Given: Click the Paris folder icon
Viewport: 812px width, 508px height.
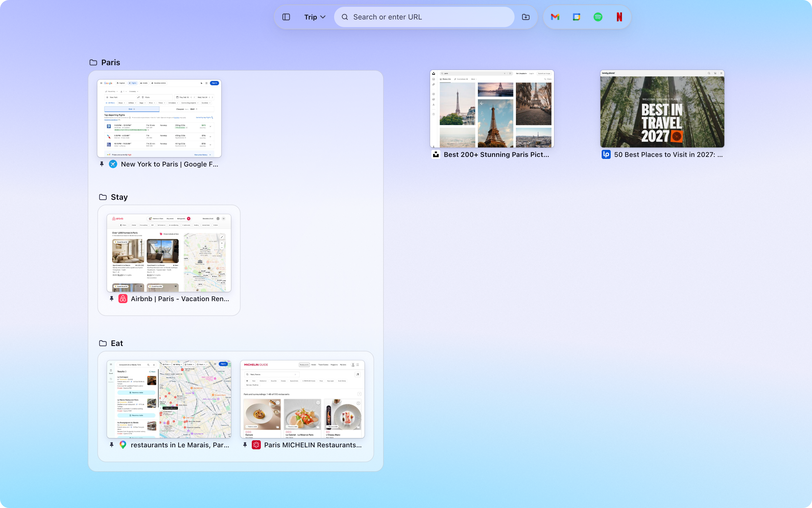Looking at the screenshot, I should (x=93, y=62).
